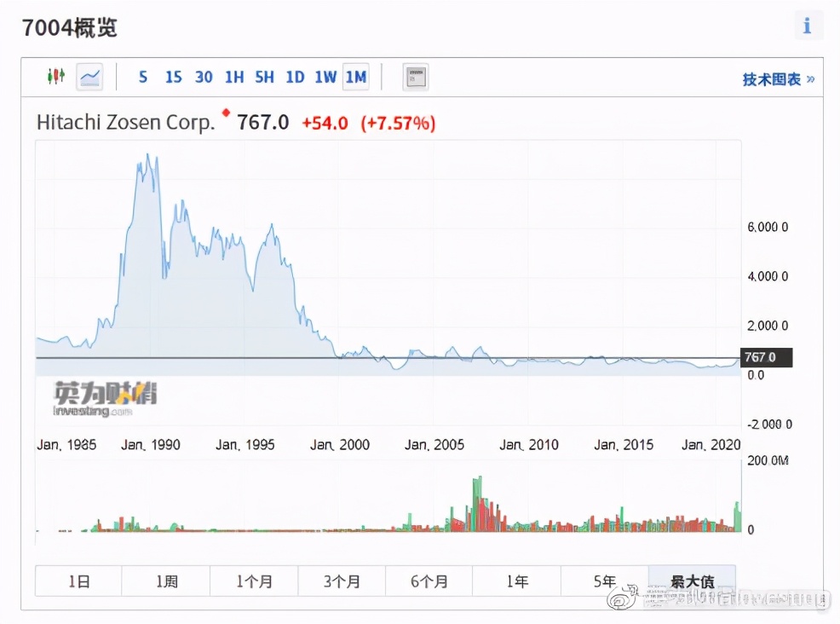Set chart interval to 15 minutes

point(174,78)
